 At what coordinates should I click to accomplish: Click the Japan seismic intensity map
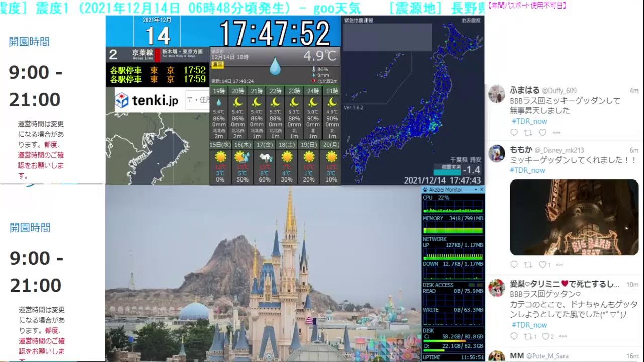click(413, 101)
